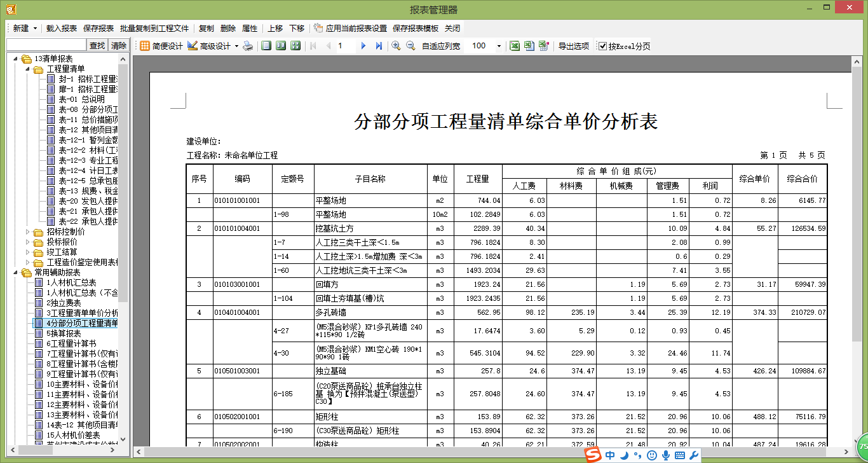
Task: Expand 工程造价鉴定使用表 folder
Action: point(27,262)
